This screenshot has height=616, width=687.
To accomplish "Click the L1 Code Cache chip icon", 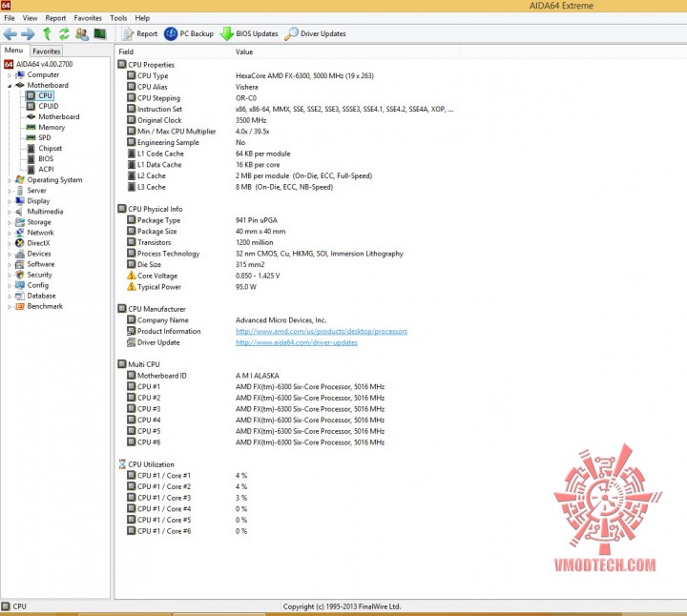I will point(131,154).
